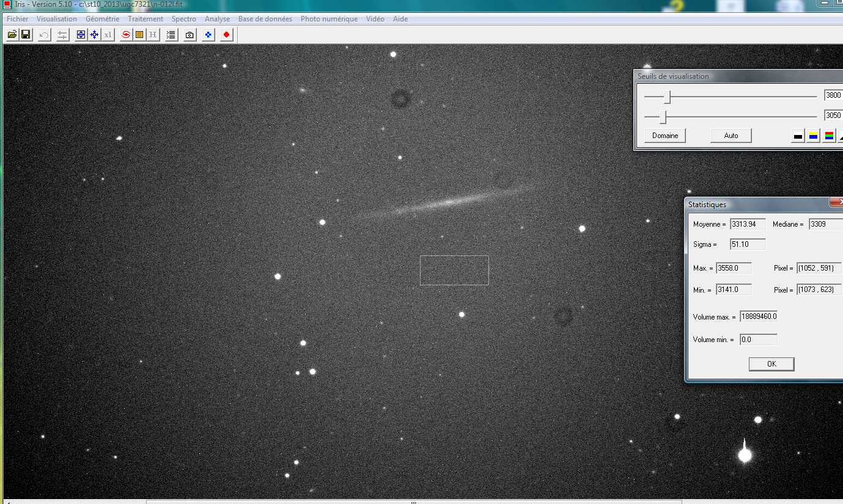Click the x1 zoom reset icon
This screenshot has width=843, height=504.
pos(108,35)
